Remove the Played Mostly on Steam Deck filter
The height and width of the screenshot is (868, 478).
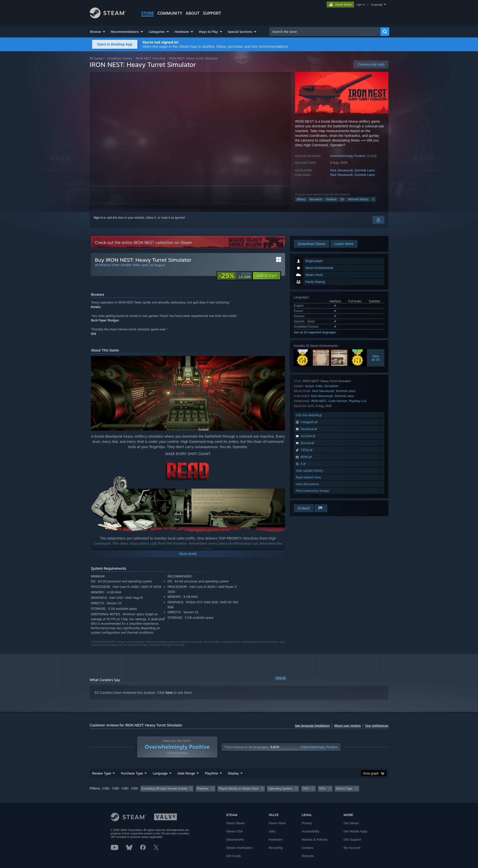[x=262, y=789]
